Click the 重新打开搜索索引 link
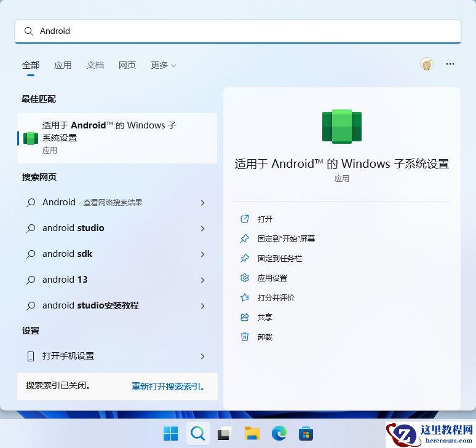 click(x=168, y=387)
